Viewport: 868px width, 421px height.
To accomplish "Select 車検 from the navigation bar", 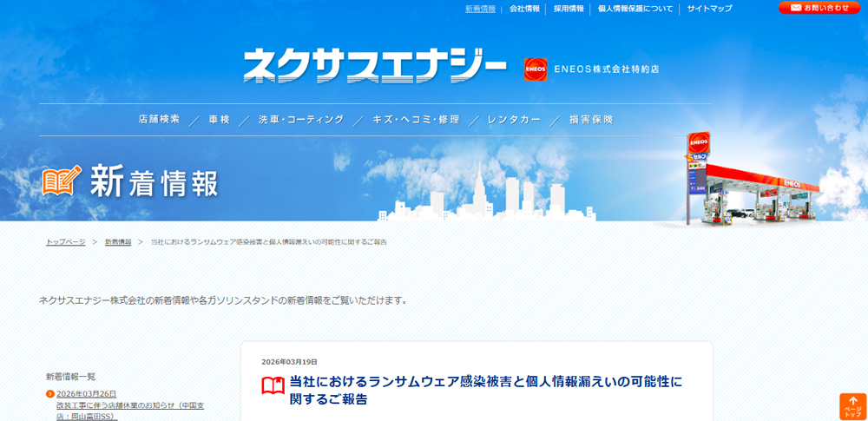I will (x=219, y=120).
